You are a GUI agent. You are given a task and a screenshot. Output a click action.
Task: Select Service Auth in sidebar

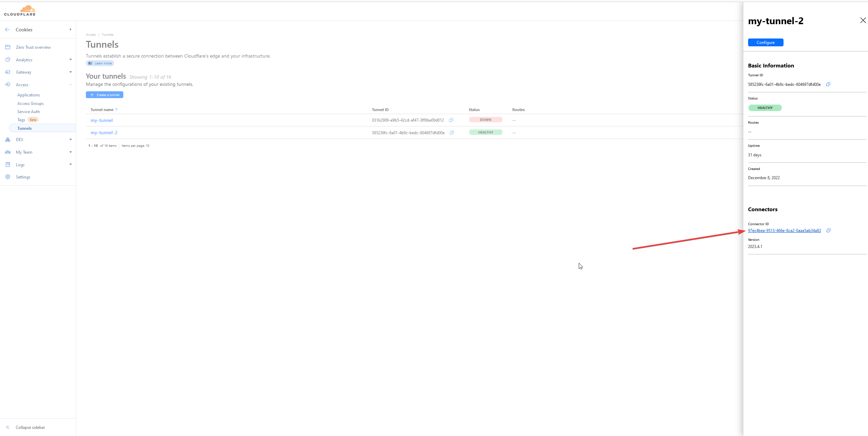29,112
